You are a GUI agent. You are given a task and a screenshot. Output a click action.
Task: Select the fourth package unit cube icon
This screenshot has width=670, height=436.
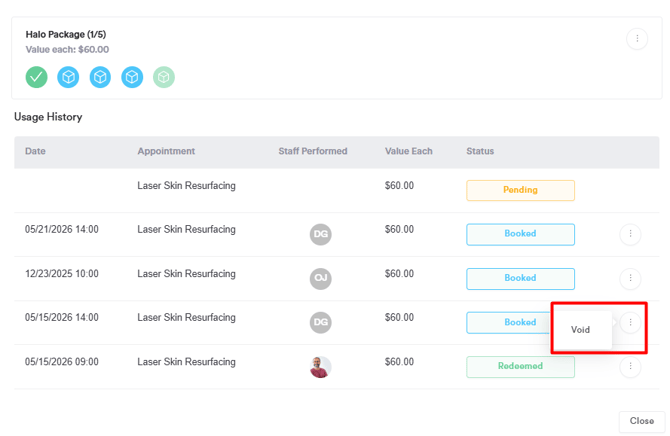coord(132,77)
